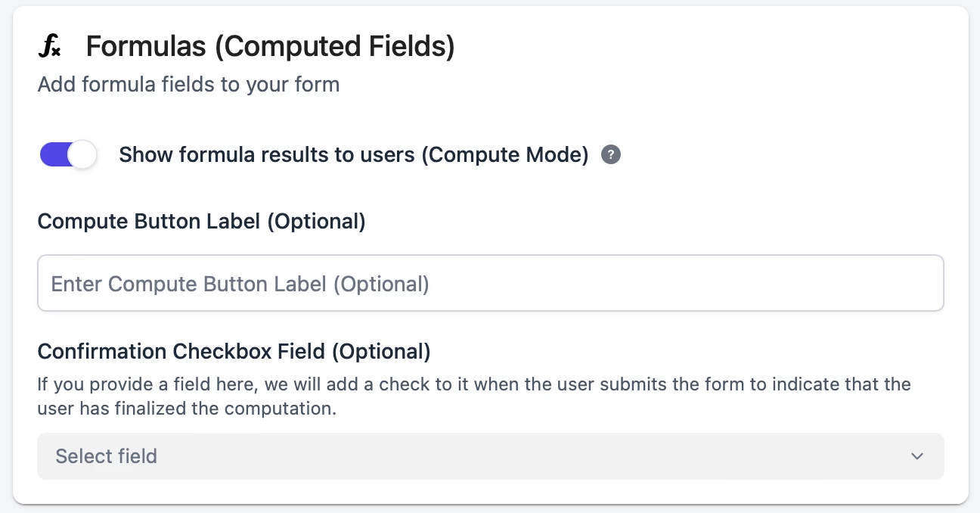980x513 pixels.
Task: Click the confirmation checkbox description paragraph
Action: point(474,396)
